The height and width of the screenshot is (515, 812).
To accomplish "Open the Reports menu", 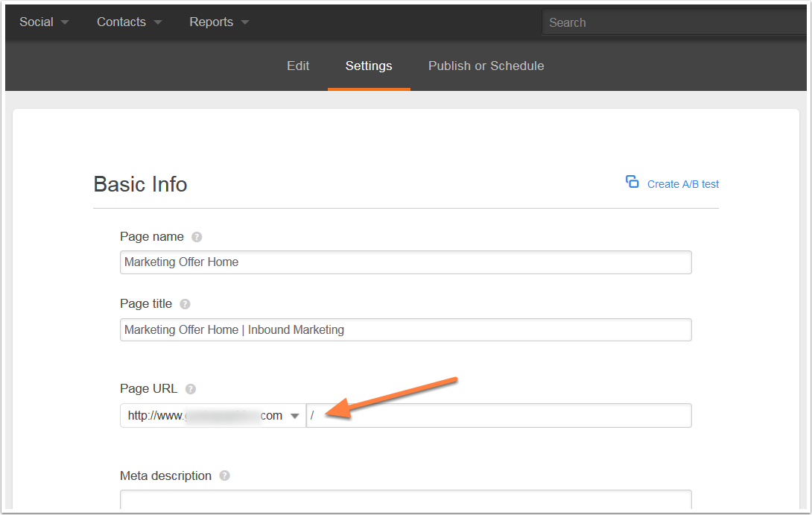I will coord(219,22).
